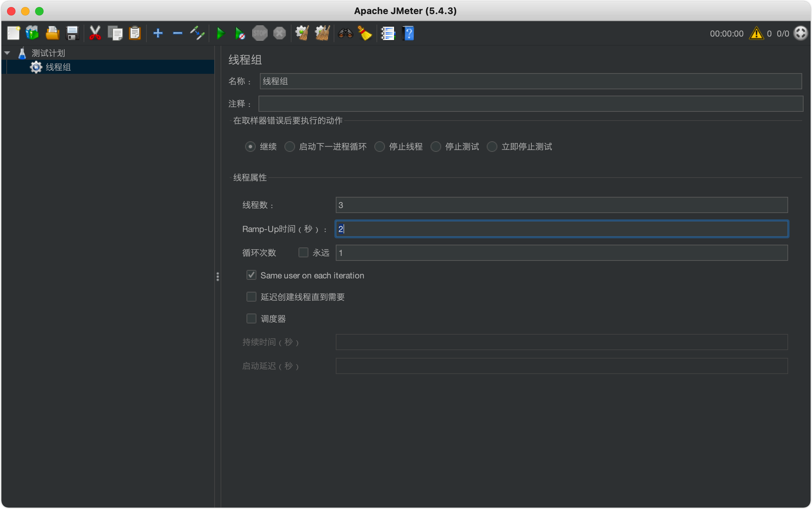Viewport: 812px width, 509px height.
Task: Click the Stop test icon
Action: coord(260,33)
